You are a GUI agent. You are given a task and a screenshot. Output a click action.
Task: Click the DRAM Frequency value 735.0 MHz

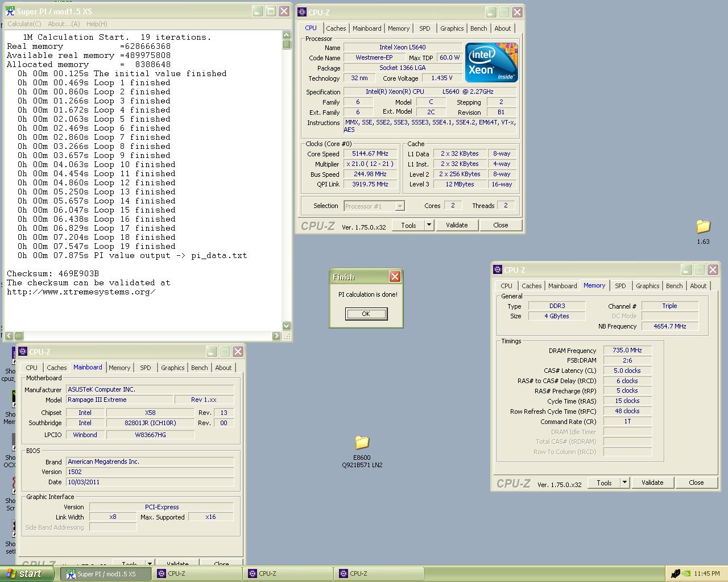click(627, 351)
